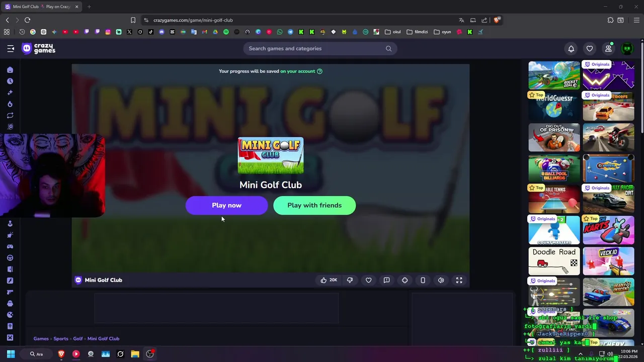Focus the Search games and categories field
The height and width of the screenshot is (362, 644).
(x=320, y=49)
